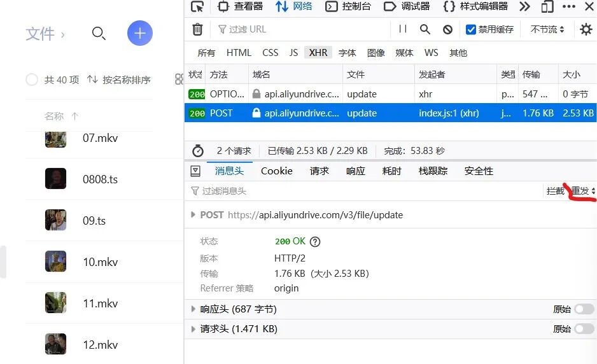Collapse request details pane icon

[195, 171]
